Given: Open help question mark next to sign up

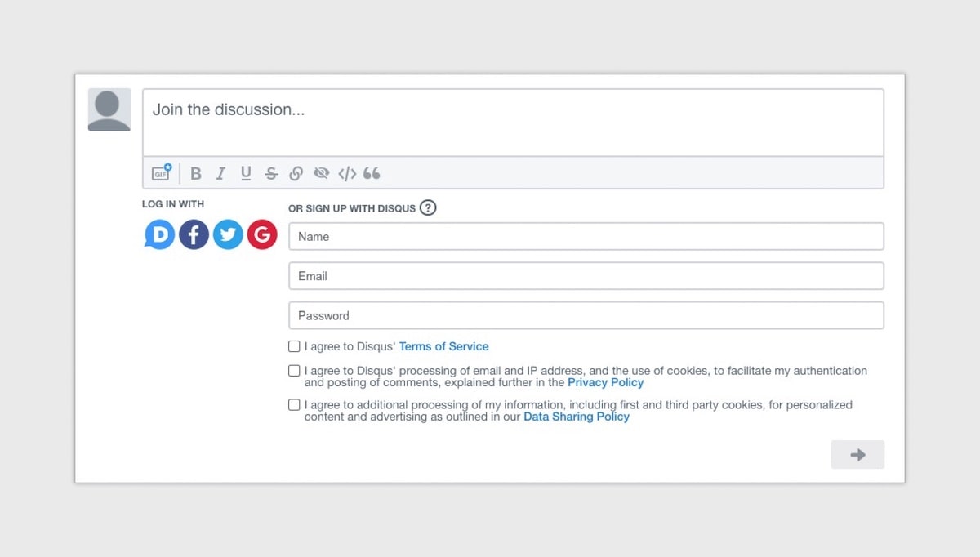Looking at the screenshot, I should (x=428, y=207).
